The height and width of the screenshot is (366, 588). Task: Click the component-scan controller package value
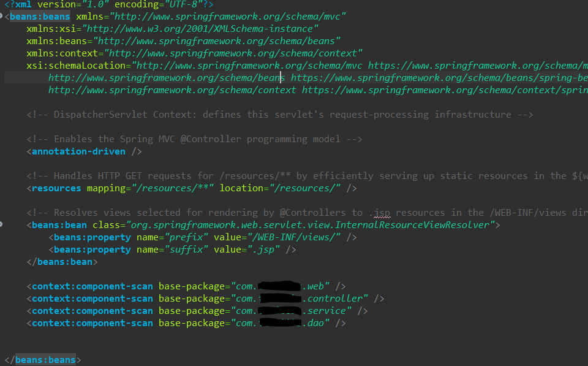click(300, 299)
